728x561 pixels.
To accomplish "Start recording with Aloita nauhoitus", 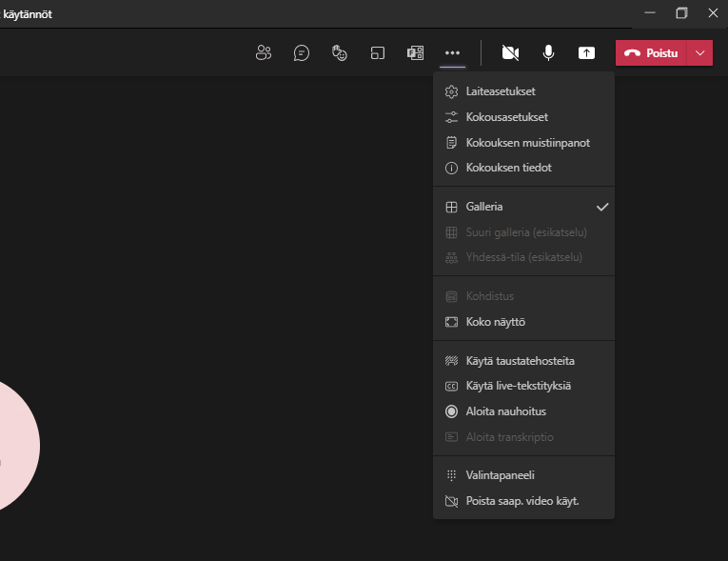I will pyautogui.click(x=523, y=411).
